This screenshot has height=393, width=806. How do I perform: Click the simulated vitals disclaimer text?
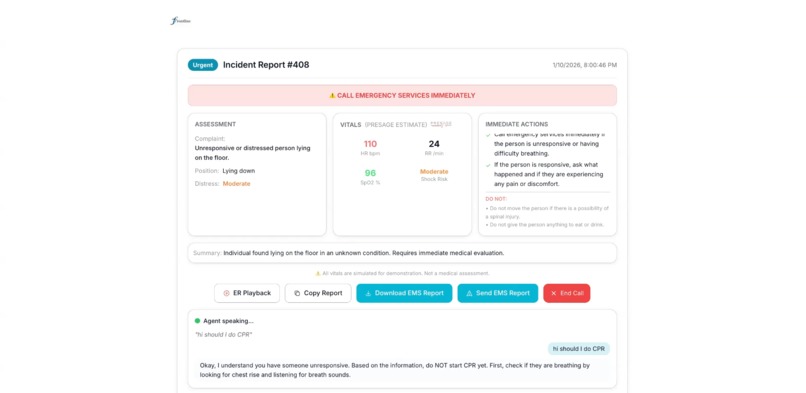click(x=406, y=273)
